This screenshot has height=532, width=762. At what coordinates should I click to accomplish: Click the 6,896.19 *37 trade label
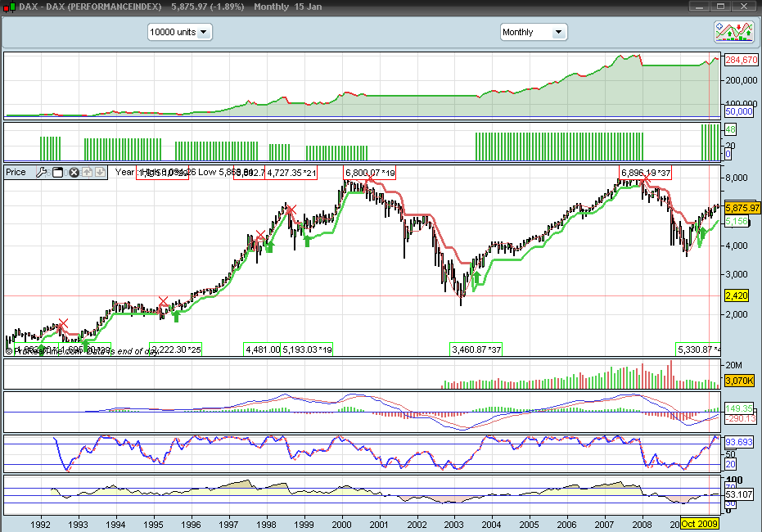[645, 173]
